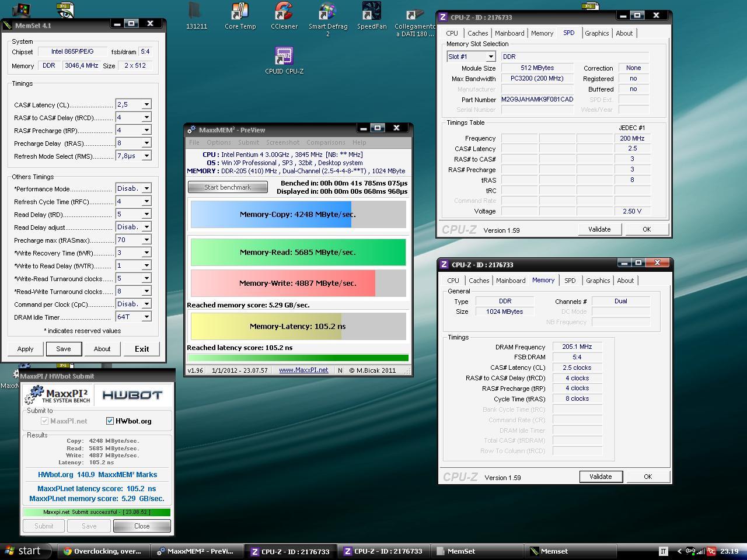Viewport: 747px width, 560px height.
Task: Click the network connection tray icon
Action: [690, 551]
